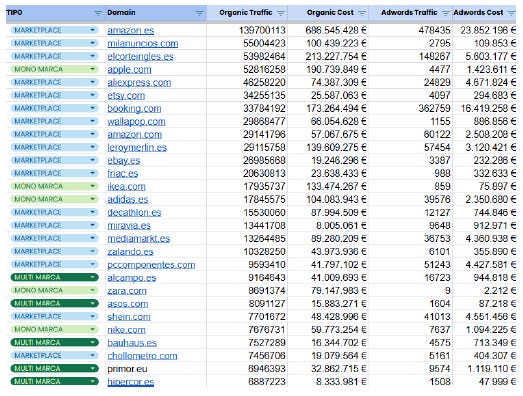
Task: Open the miravia.es link
Action: [x=129, y=226]
